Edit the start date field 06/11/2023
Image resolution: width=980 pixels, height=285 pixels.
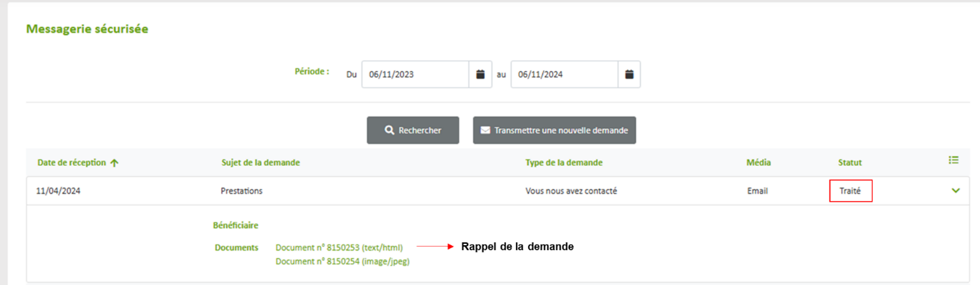pos(415,74)
